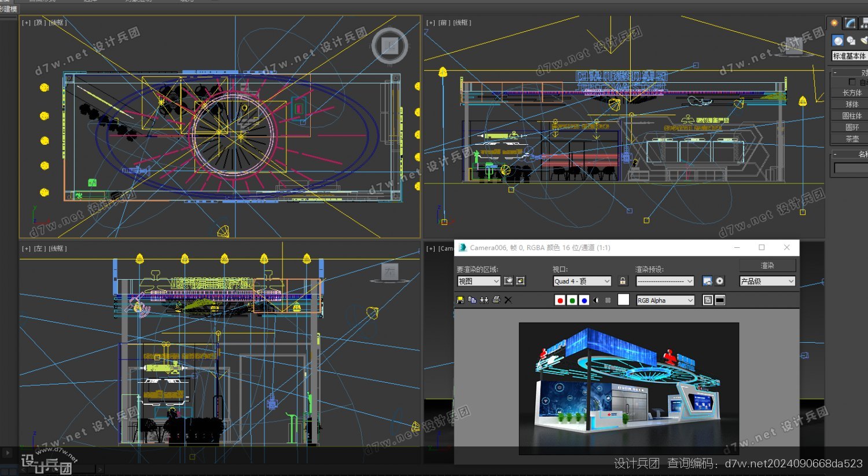Toggle green channel display
This screenshot has width=868, height=476.
(x=572, y=300)
